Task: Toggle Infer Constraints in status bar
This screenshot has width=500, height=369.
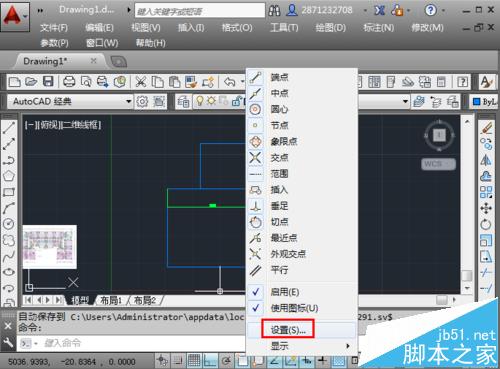Action: click(162, 361)
